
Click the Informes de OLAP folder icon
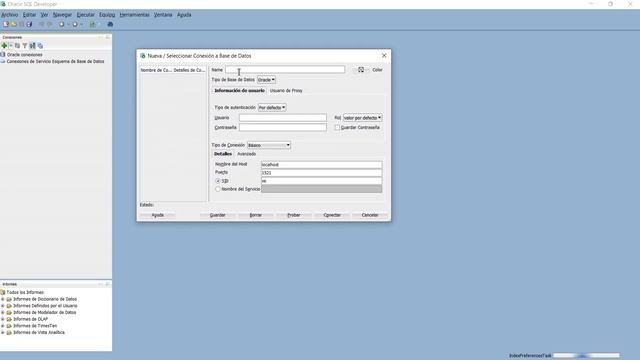tap(9, 319)
